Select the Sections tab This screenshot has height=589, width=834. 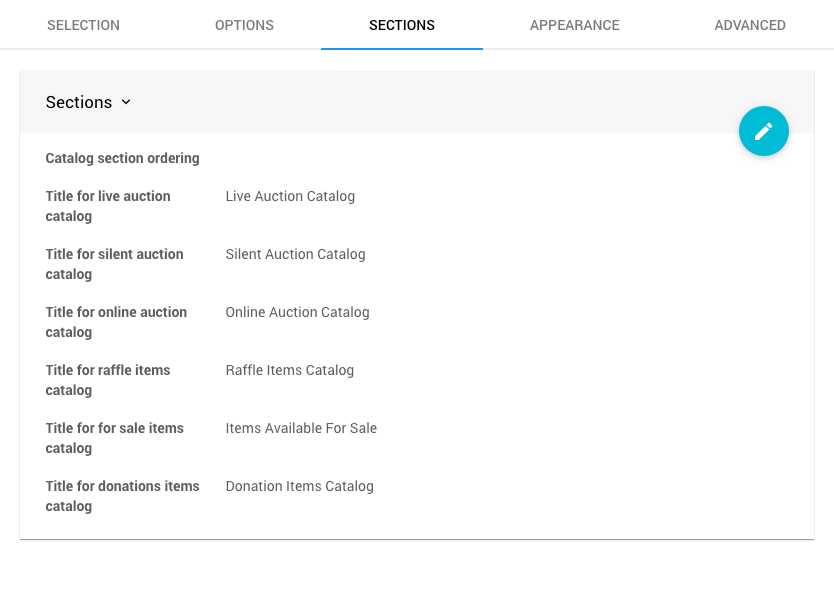[x=401, y=25]
